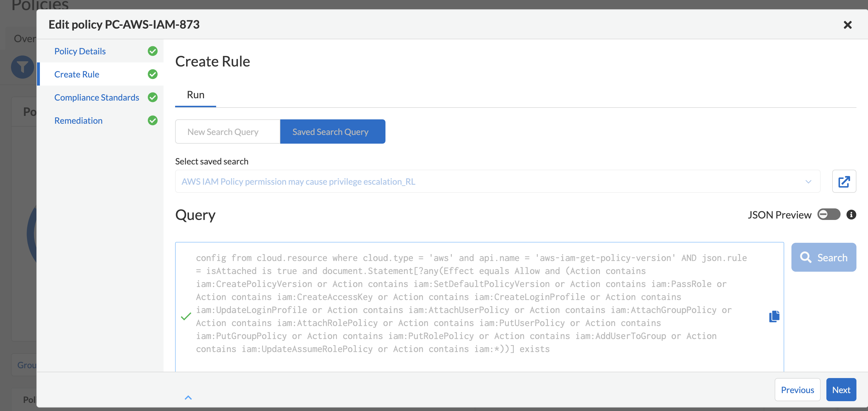Click green checkmark next to Remediation
868x411 pixels.
point(153,120)
